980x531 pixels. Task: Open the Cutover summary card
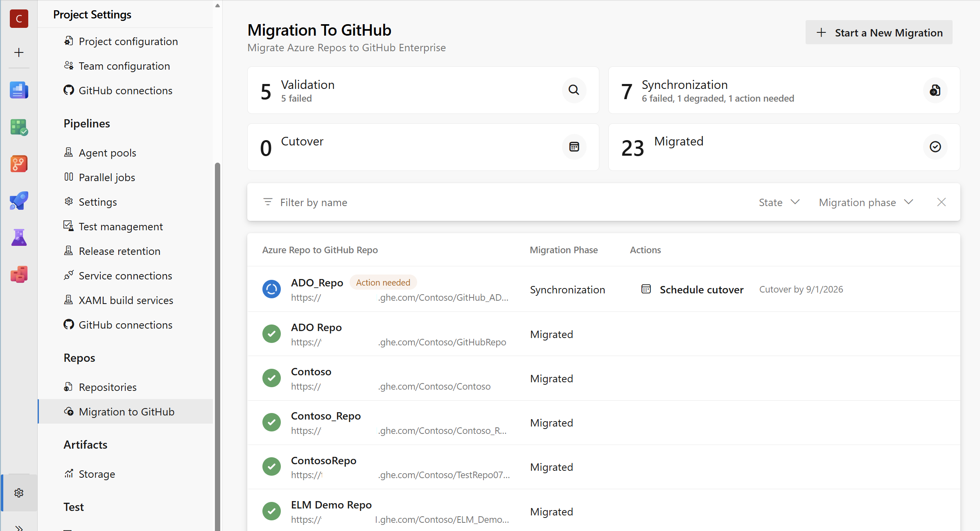423,147
